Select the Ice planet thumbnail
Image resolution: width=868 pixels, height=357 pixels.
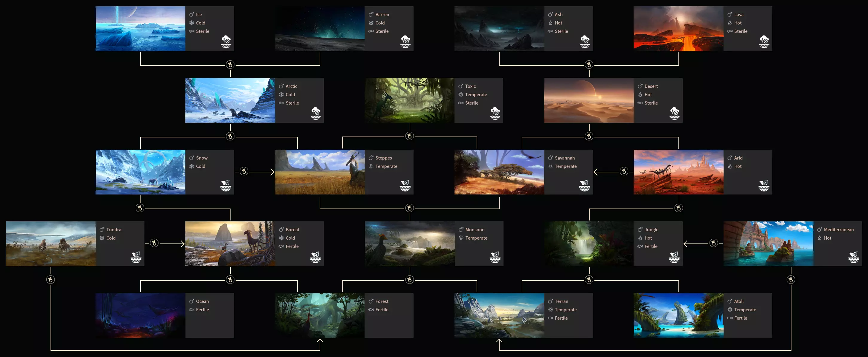140,29
